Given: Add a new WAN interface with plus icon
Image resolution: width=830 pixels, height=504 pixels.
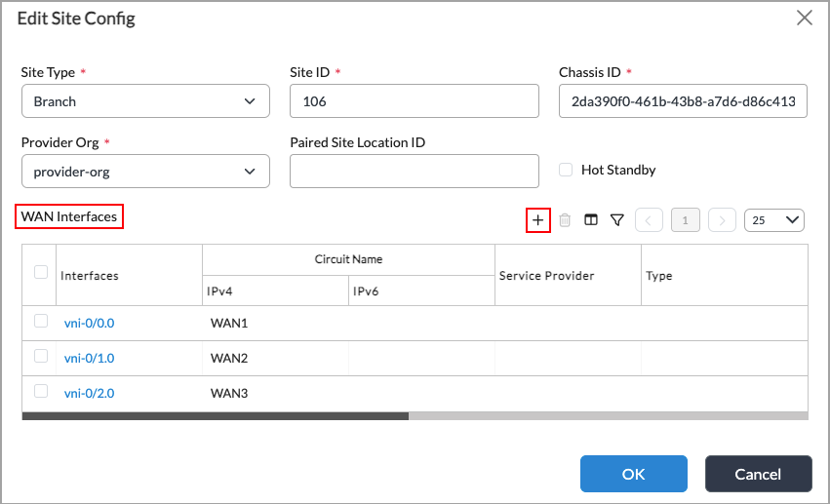Looking at the screenshot, I should [x=537, y=220].
